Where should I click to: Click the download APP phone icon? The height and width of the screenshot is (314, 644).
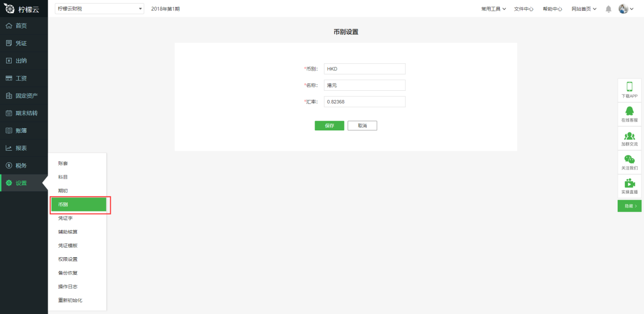pyautogui.click(x=629, y=87)
